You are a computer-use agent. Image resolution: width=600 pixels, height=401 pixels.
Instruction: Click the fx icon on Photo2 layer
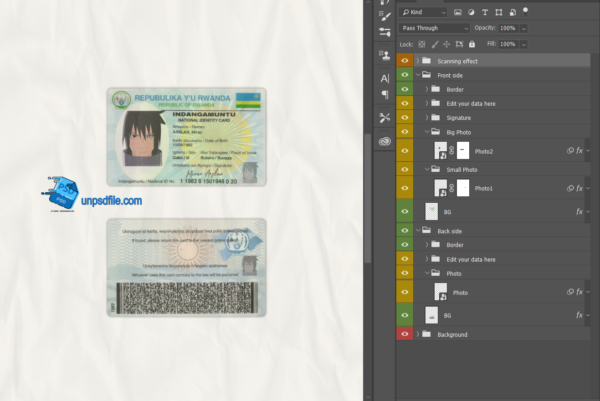[578, 150]
